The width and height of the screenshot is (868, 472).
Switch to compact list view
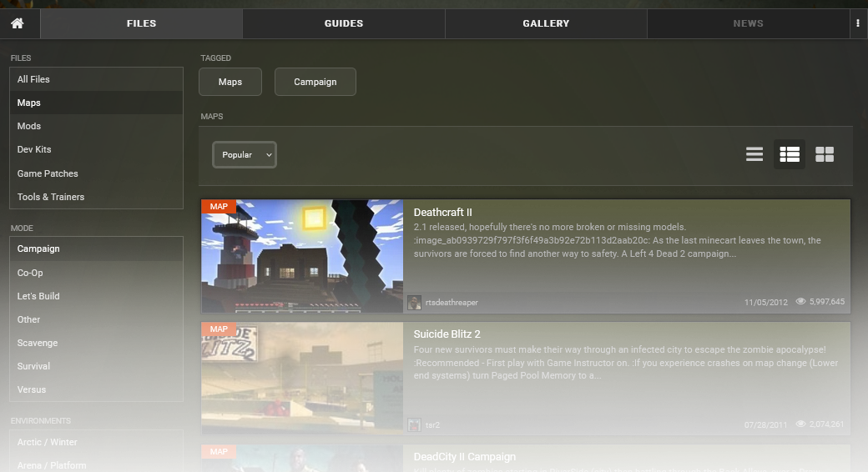tap(754, 154)
